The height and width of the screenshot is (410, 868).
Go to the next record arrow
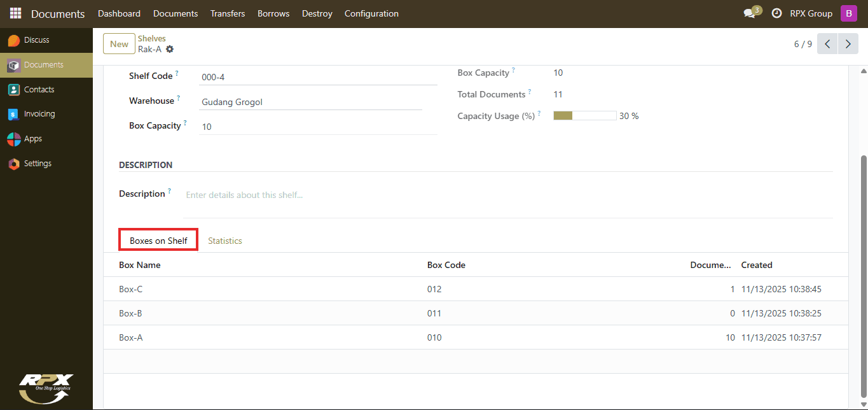click(848, 44)
